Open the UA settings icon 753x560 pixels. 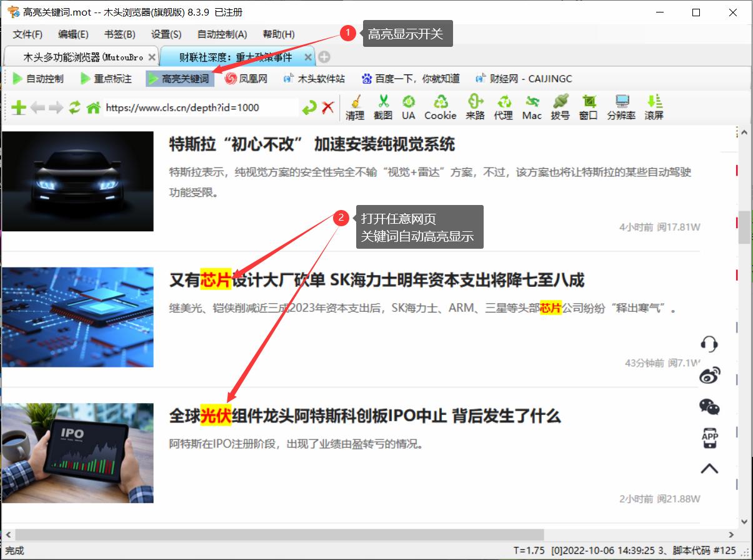point(408,107)
